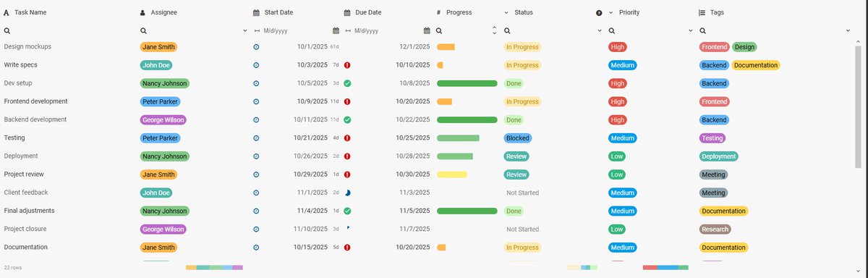Click the clock icon in Design mockups row

pyautogui.click(x=256, y=46)
